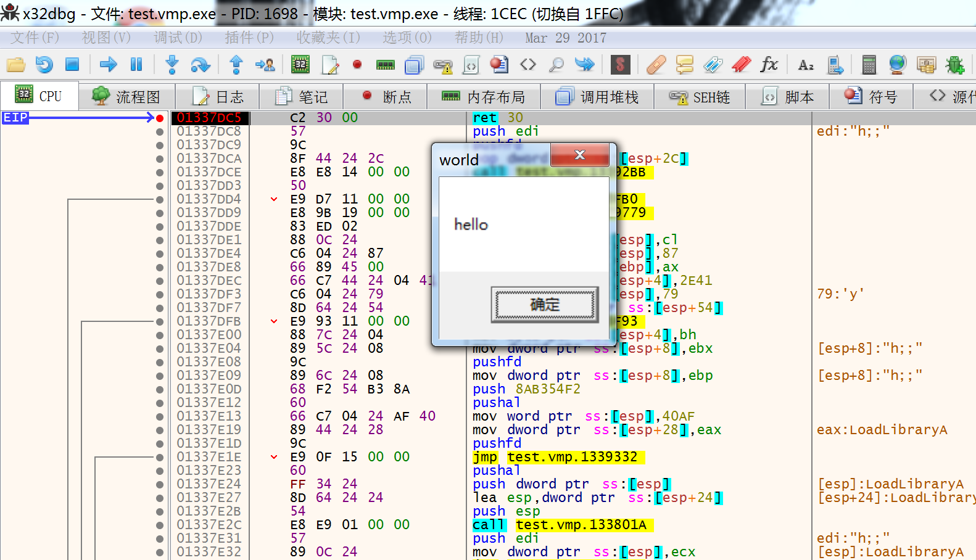Switch to the 流程图 tab
The width and height of the screenshot is (976, 560).
(x=126, y=97)
